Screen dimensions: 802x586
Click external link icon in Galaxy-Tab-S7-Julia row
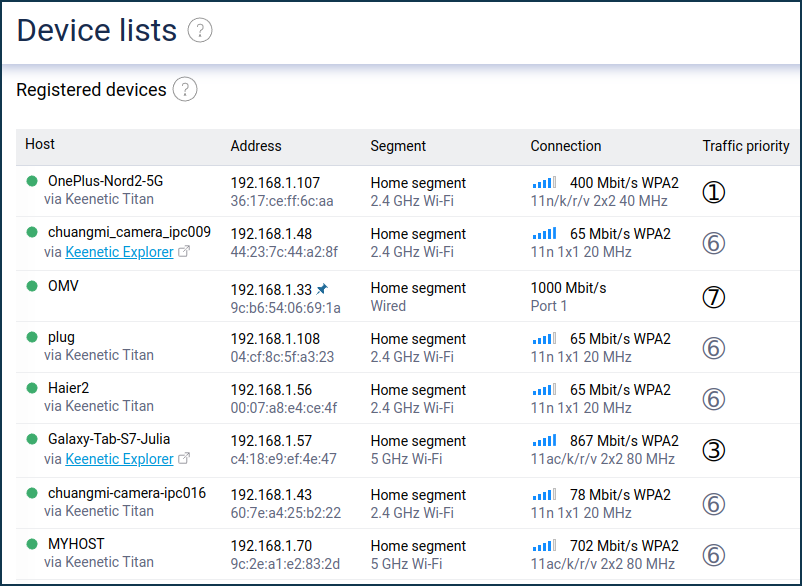184,458
